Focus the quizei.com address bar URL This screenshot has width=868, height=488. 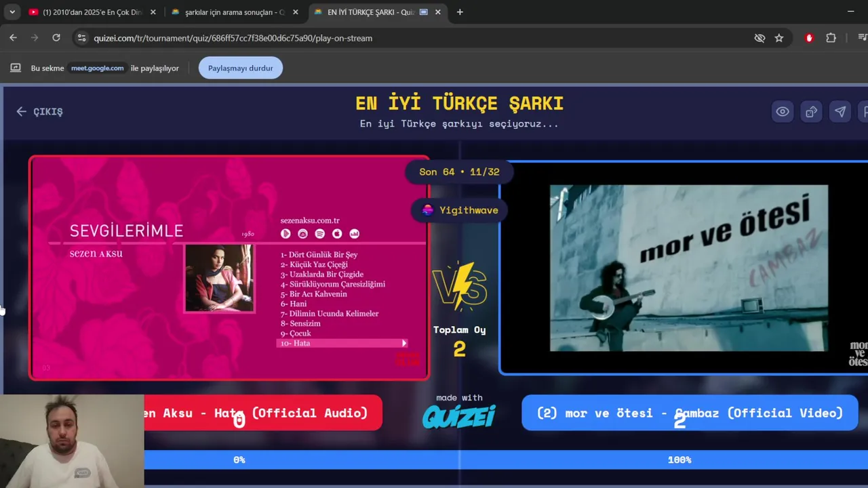coord(233,38)
